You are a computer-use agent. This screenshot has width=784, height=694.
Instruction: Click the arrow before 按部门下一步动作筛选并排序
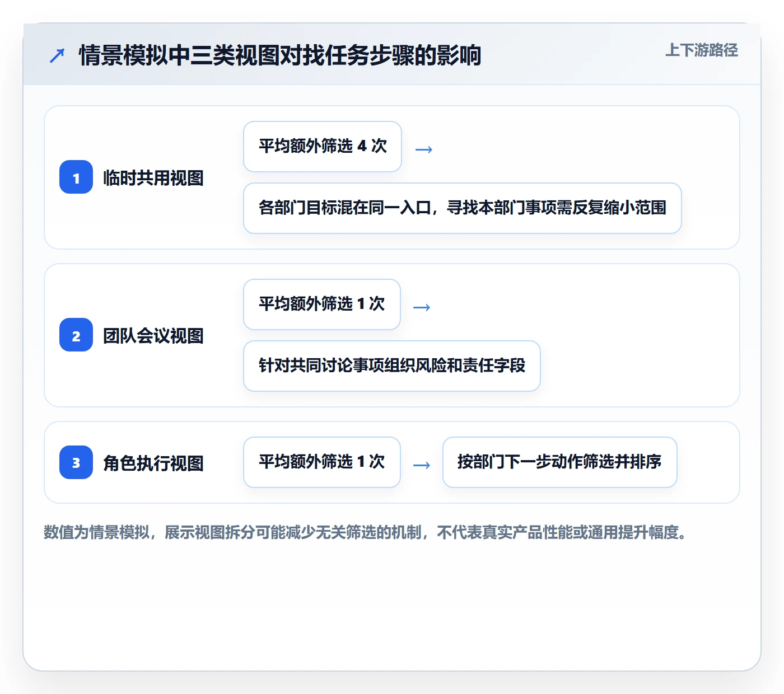pyautogui.click(x=422, y=465)
